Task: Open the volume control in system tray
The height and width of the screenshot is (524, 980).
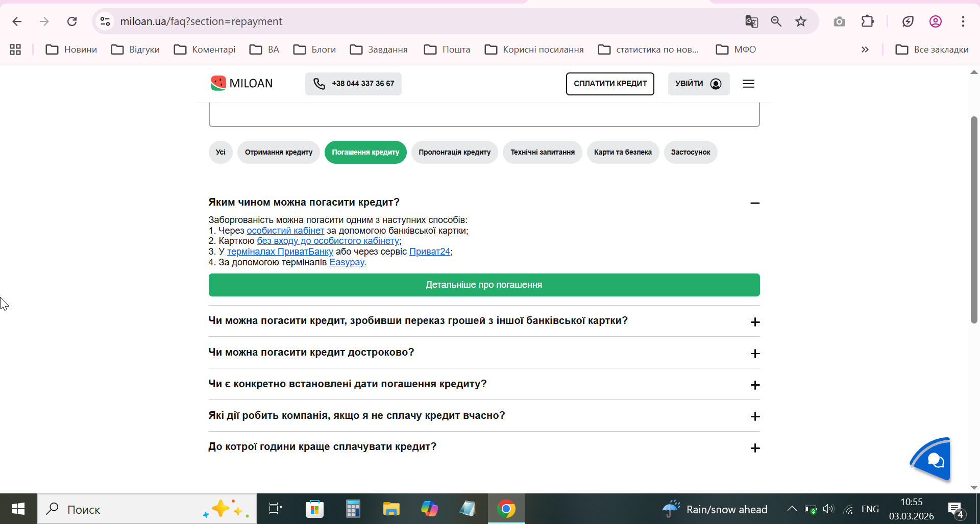Action: [828, 509]
